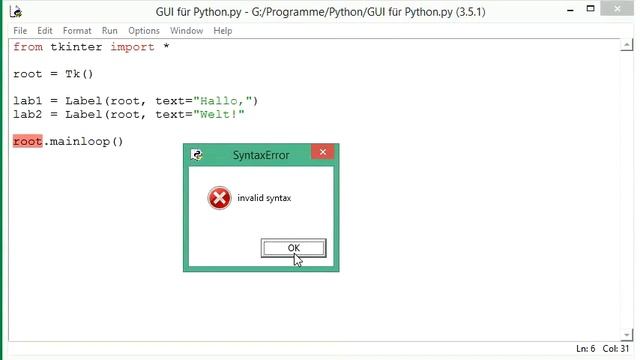Open the Window menu
The width and height of the screenshot is (640, 360).
coord(186,31)
